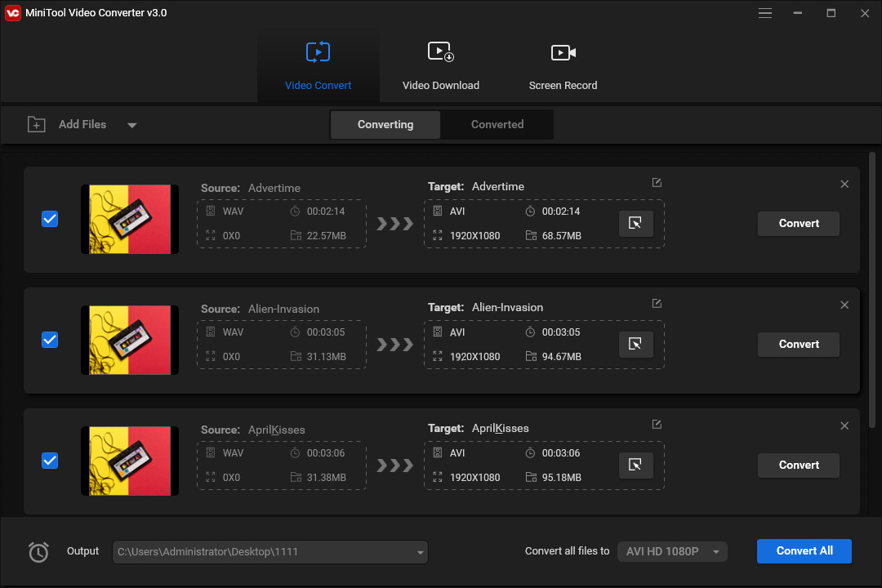Click the Screen Record camera icon
This screenshot has height=588, width=882.
(x=563, y=52)
